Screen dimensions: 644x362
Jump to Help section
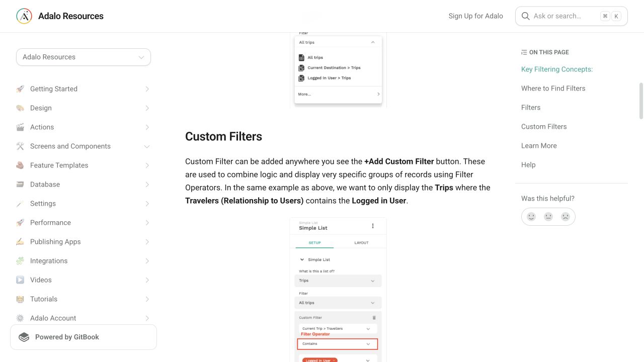pyautogui.click(x=528, y=165)
